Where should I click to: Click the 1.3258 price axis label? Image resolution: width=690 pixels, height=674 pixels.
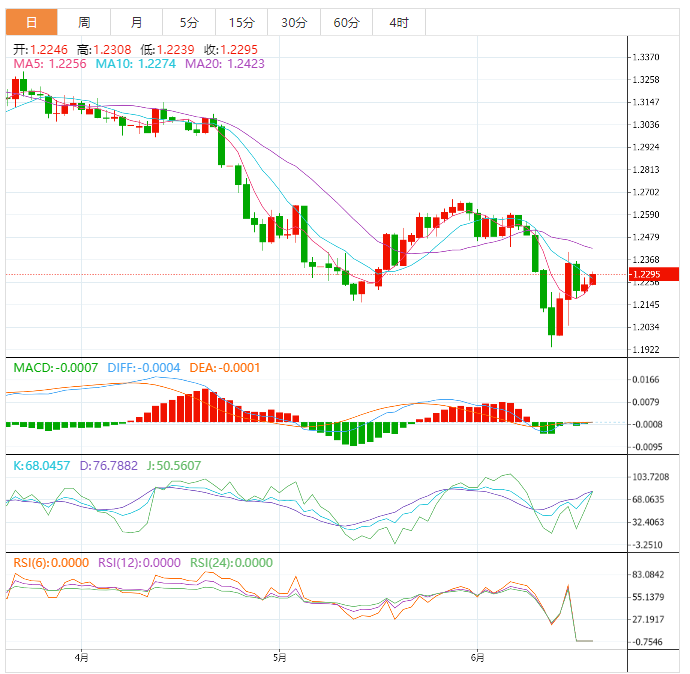click(x=646, y=80)
